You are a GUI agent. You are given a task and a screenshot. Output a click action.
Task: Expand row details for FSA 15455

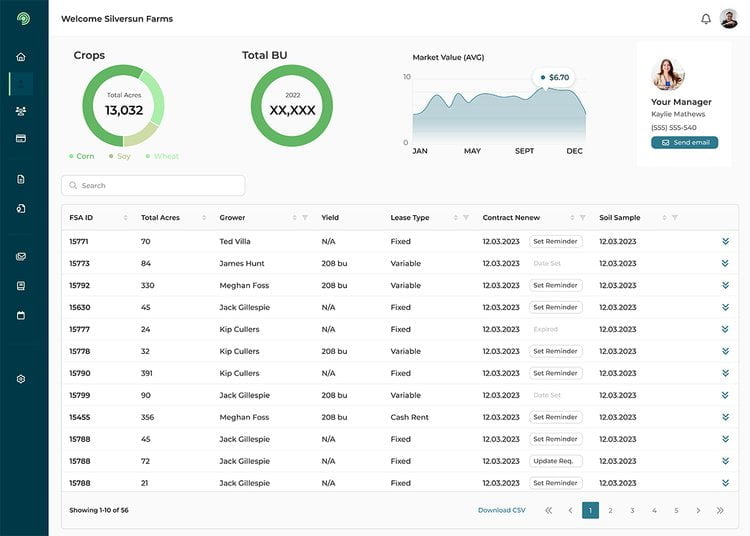coord(725,417)
